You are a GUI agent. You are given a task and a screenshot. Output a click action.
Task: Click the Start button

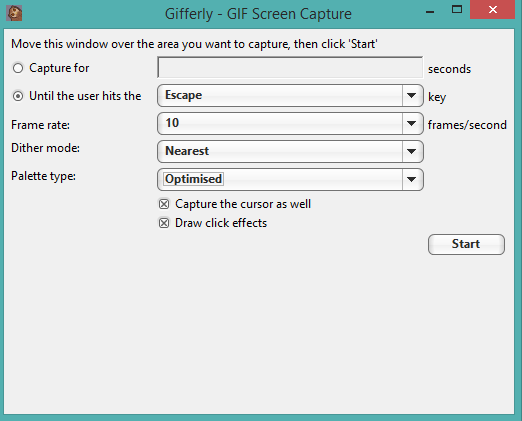point(466,244)
